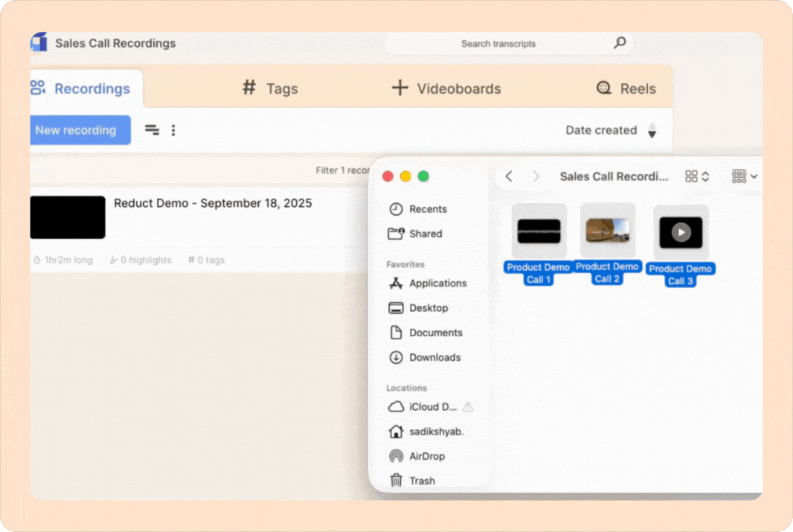Click the list filter lines icon

point(152,130)
